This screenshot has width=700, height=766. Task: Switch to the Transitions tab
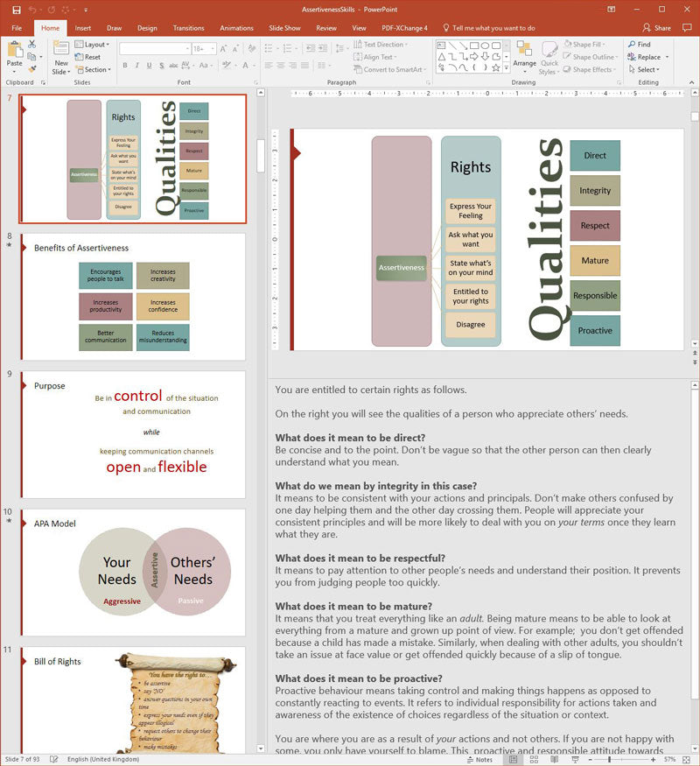point(188,28)
